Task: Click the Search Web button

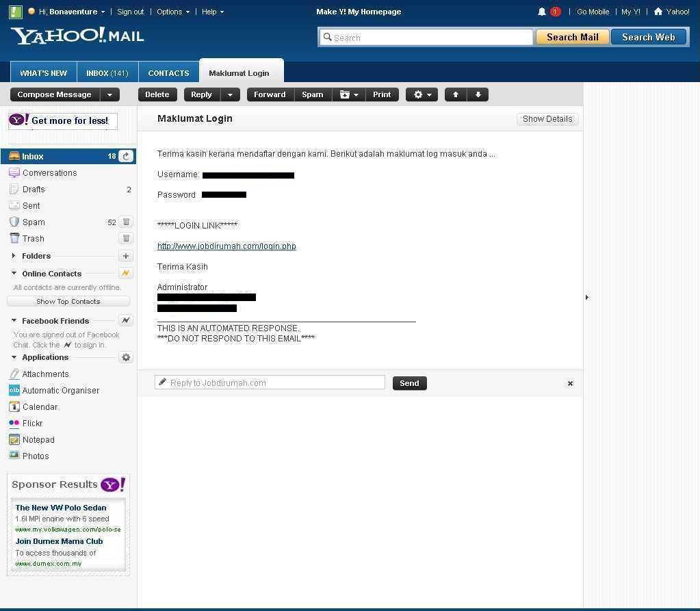Action: point(648,37)
